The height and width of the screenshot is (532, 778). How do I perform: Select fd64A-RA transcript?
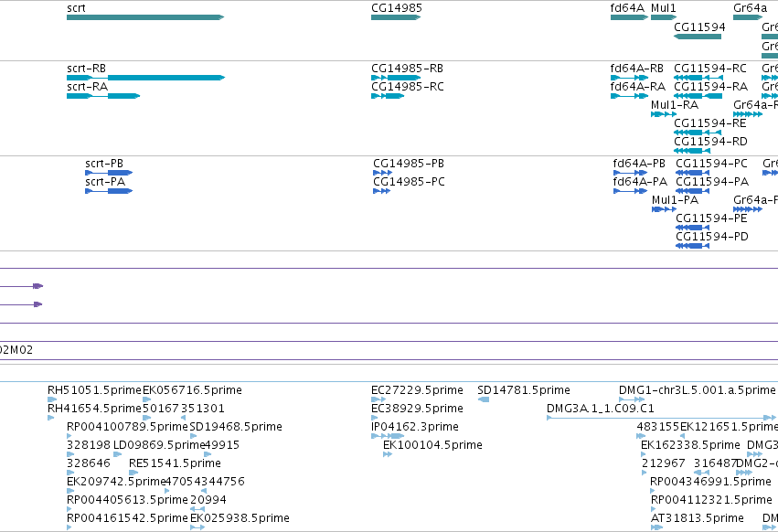pos(629,96)
